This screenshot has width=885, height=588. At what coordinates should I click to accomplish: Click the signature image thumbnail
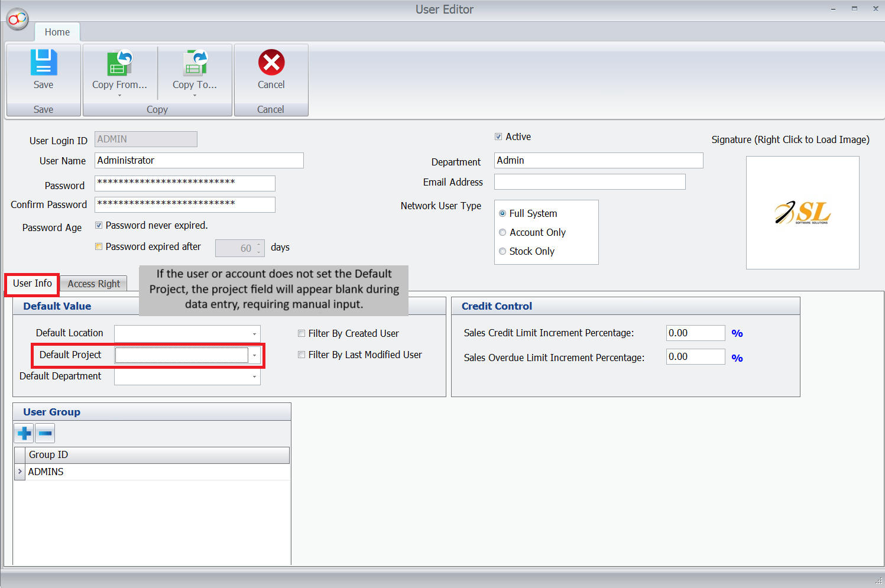(x=802, y=213)
